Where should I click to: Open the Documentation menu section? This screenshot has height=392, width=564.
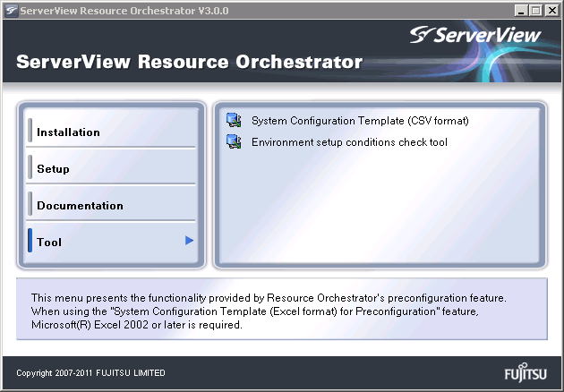click(111, 205)
